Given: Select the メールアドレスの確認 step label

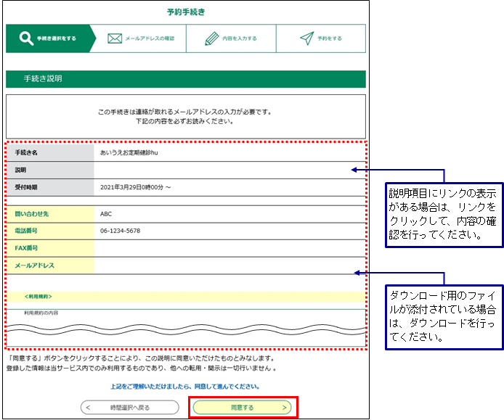Looking at the screenshot, I should click(x=150, y=38).
